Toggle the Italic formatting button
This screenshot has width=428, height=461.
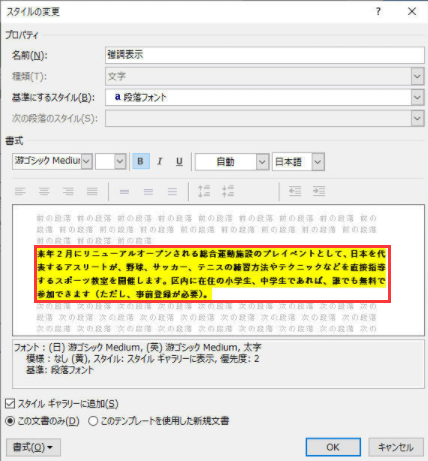click(x=160, y=161)
